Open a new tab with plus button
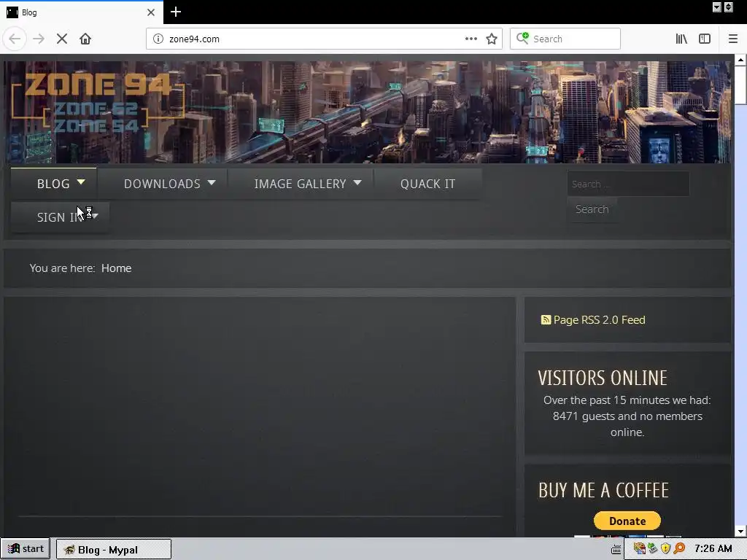Screen dimensions: 747x560 (x=175, y=12)
